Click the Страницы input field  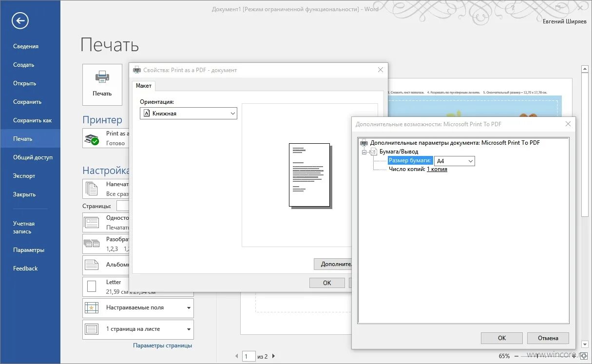[123, 206]
